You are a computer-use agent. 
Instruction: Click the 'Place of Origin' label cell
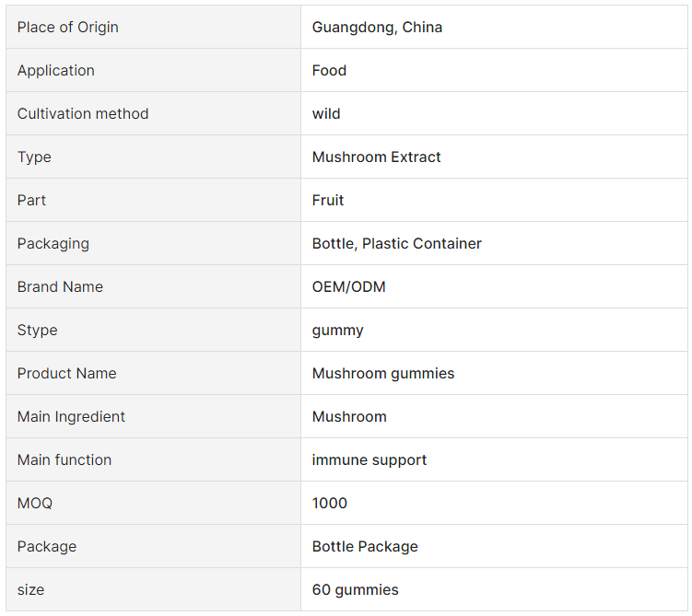[x=153, y=28]
